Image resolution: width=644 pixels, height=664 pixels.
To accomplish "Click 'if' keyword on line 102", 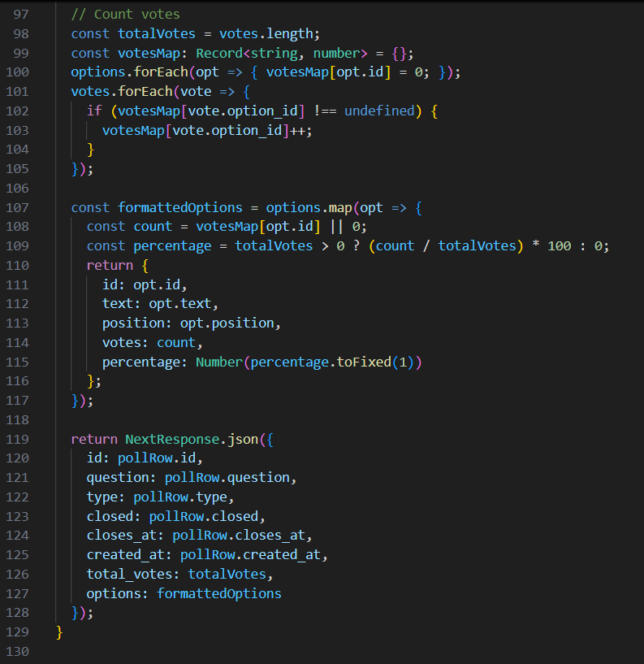I will click(94, 111).
